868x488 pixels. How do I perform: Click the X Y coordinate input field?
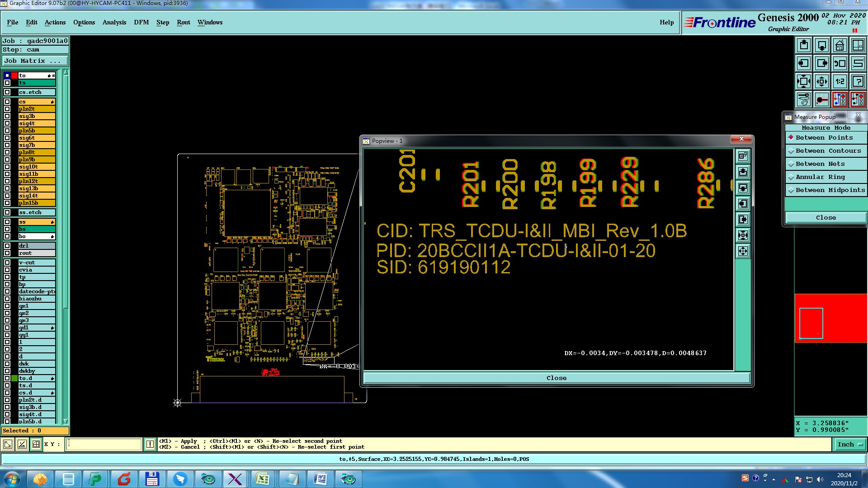pos(104,445)
